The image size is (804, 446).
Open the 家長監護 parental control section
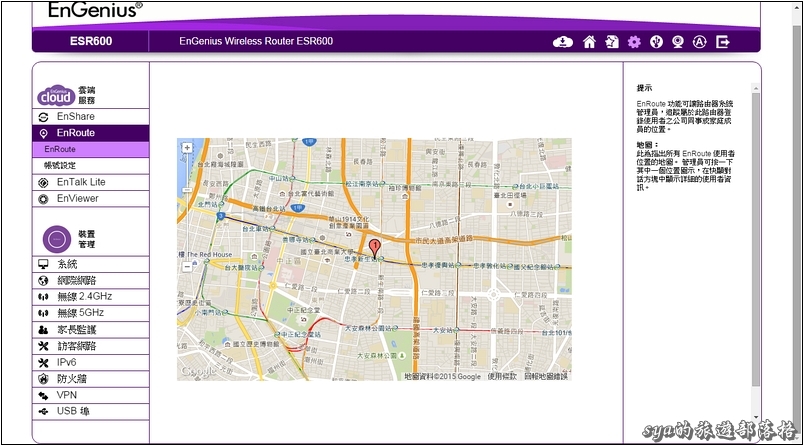tap(91, 330)
